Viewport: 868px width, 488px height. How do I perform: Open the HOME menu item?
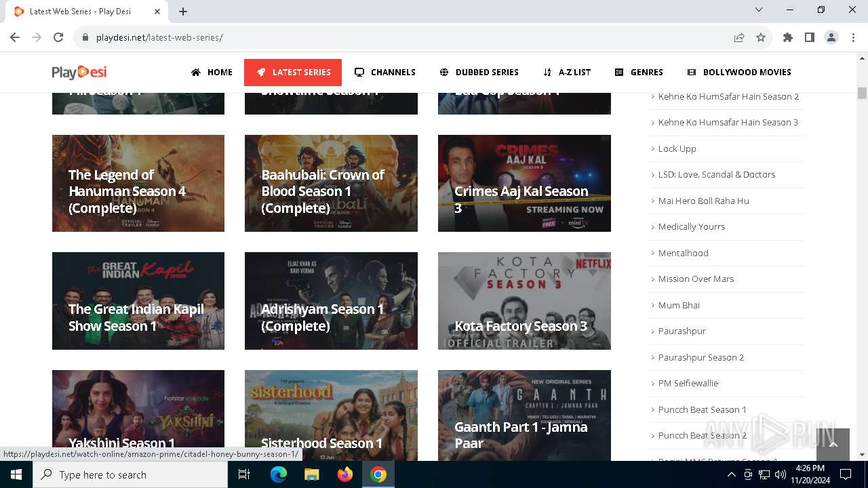pyautogui.click(x=212, y=72)
